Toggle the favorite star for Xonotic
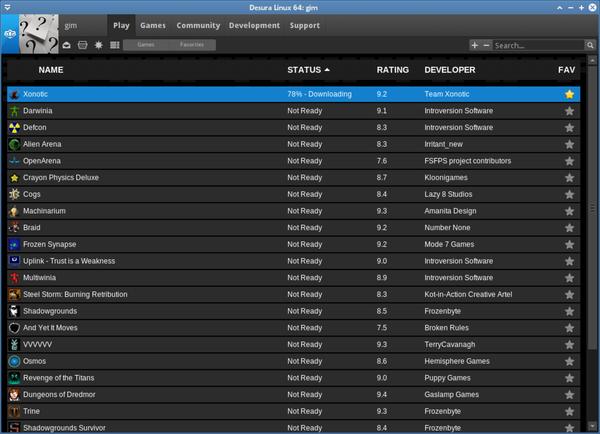Image resolution: width=600 pixels, height=434 pixels. [569, 94]
